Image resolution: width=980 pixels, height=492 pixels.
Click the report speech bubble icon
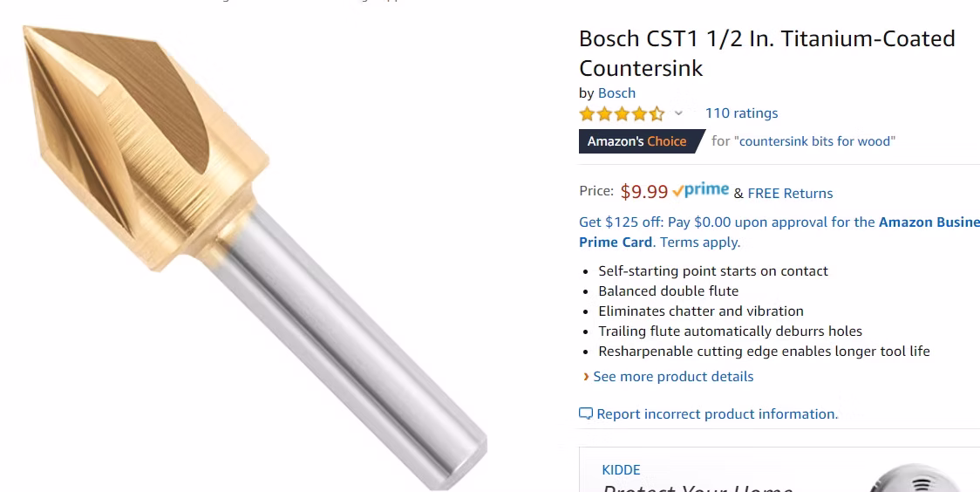(586, 414)
